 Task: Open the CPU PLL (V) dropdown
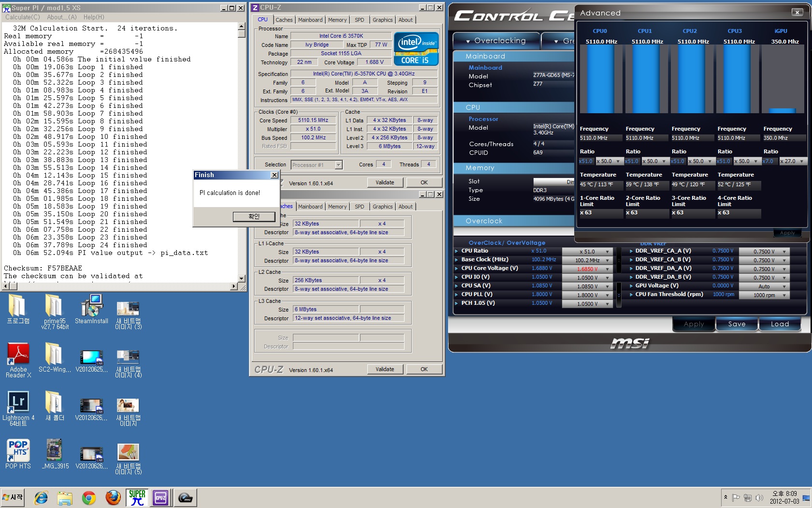click(x=607, y=295)
